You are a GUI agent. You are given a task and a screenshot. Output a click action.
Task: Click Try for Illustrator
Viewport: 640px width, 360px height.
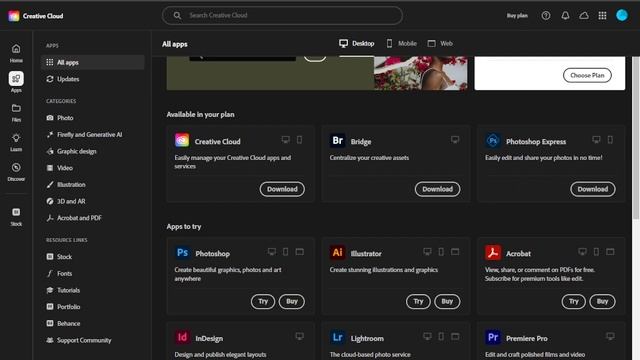point(418,301)
